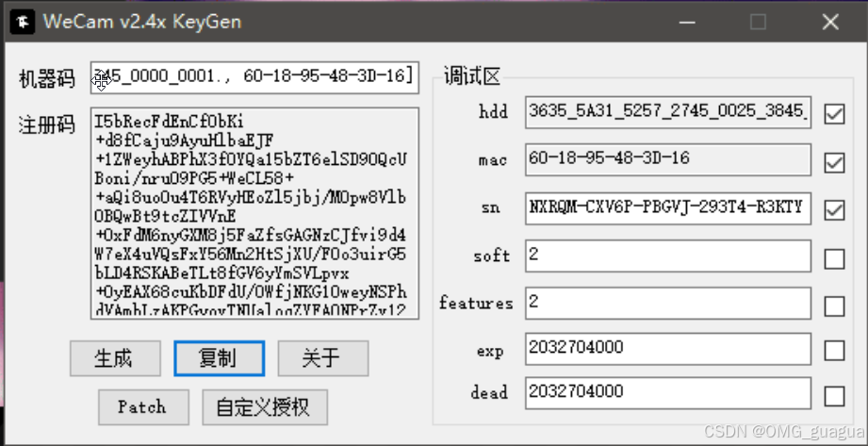Screen dimensions: 868x446
Task: Click inside the 注册码 registration code box
Action: pyautogui.click(x=254, y=213)
